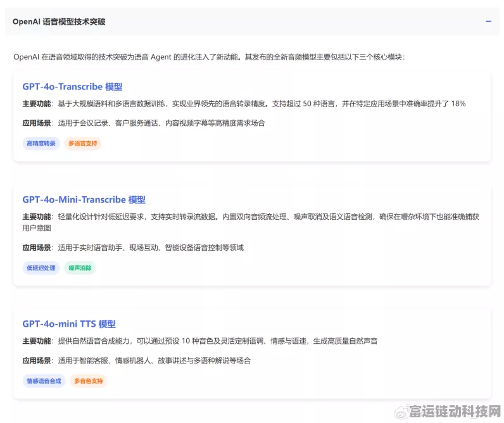The width and height of the screenshot is (504, 423).
Task: Click the TTS 主要功能 line mentioning 10 种音色
Action: 200,341
